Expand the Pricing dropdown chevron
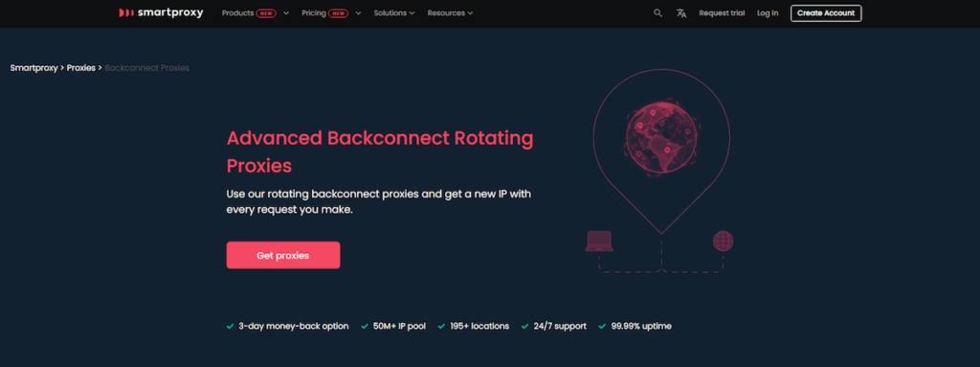 358,13
